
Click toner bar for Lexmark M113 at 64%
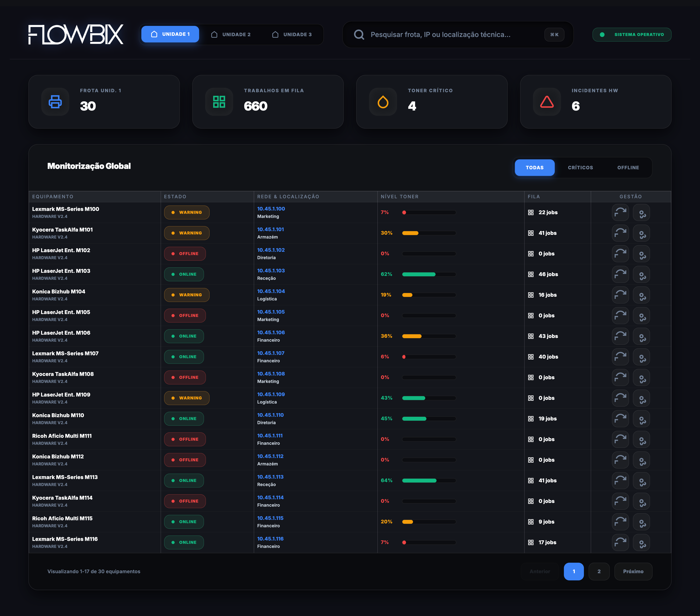[429, 481]
